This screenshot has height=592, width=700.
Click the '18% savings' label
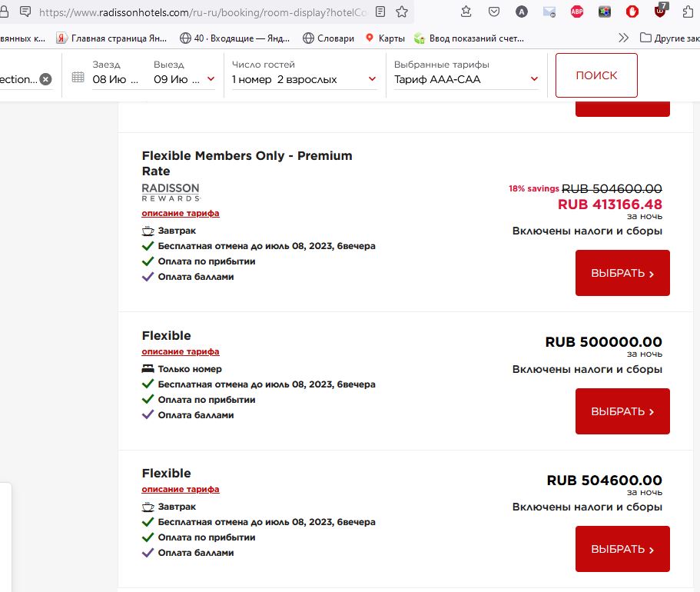point(533,188)
